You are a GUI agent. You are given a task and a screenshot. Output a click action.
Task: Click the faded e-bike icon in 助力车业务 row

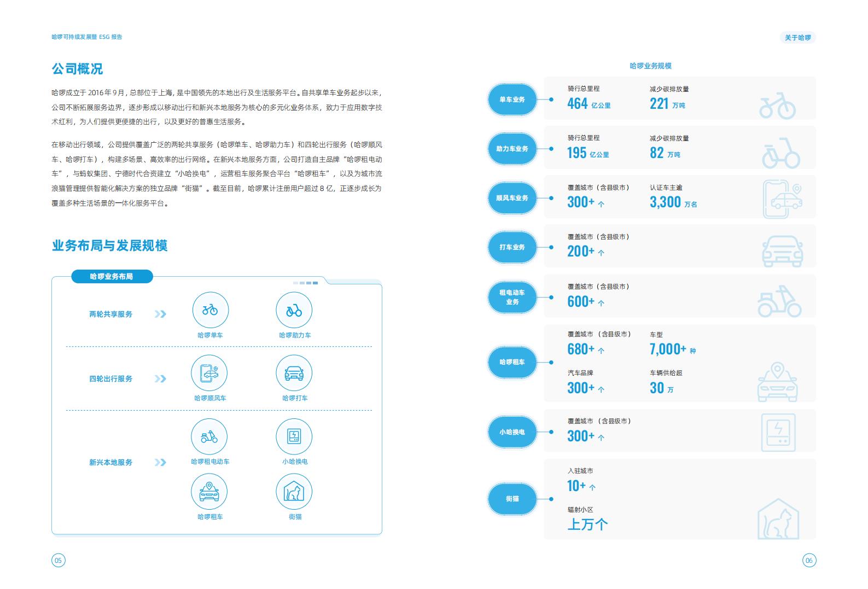point(781,153)
